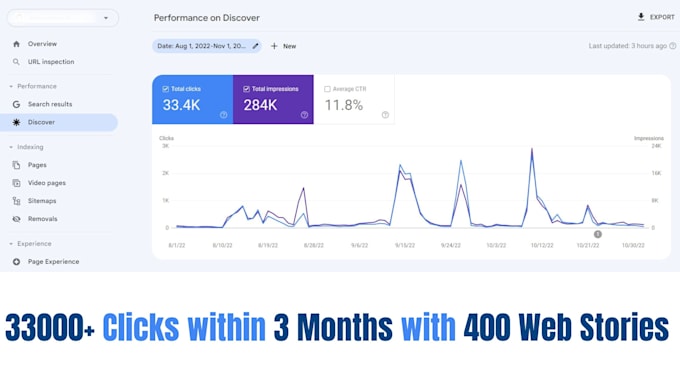Uncheck the Total clicks checkbox
The image size is (680, 383).
coord(166,89)
